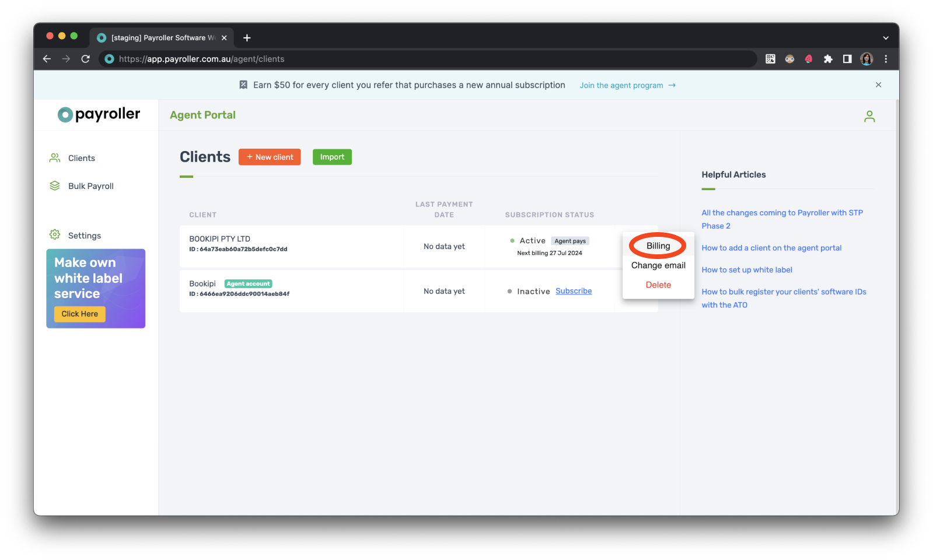The image size is (933, 560).
Task: Open Clients in the sidebar
Action: 81,158
